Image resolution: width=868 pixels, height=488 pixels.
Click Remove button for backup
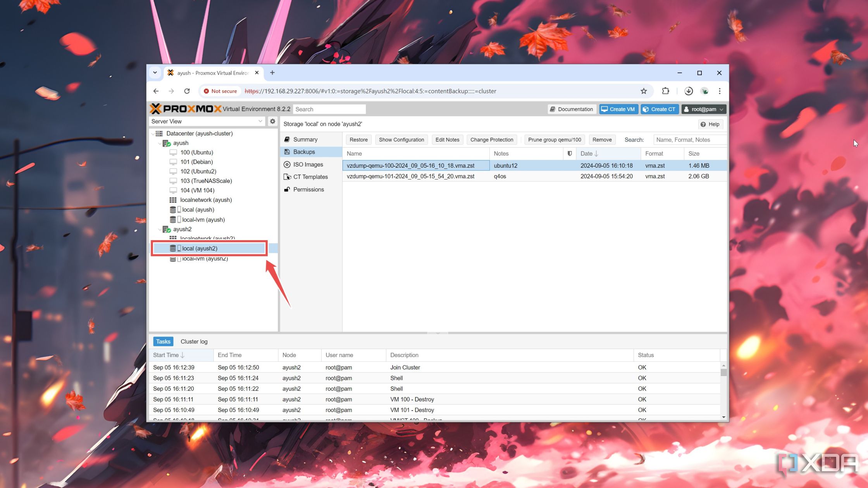point(601,139)
